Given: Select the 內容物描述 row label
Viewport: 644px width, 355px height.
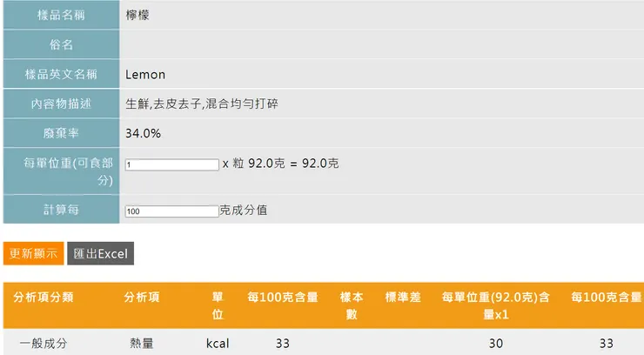Looking at the screenshot, I should click(61, 104).
